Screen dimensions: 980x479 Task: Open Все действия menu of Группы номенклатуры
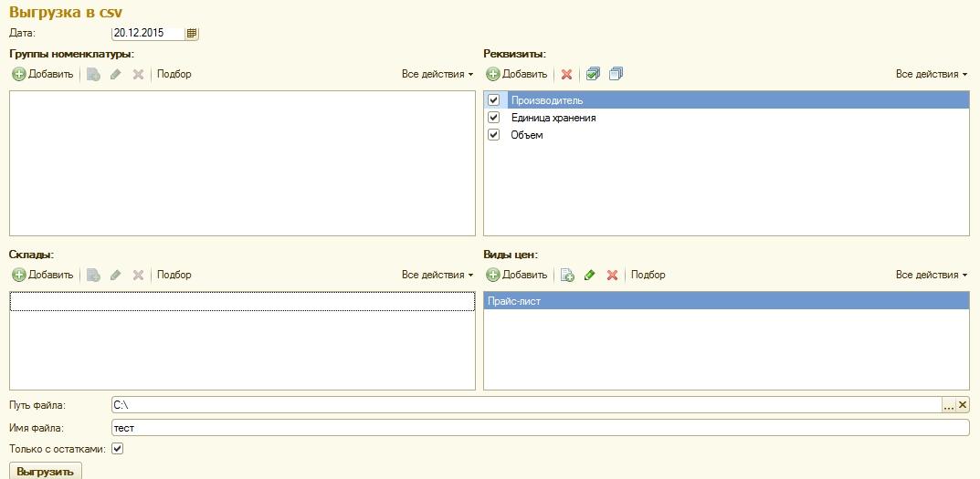pyautogui.click(x=437, y=74)
